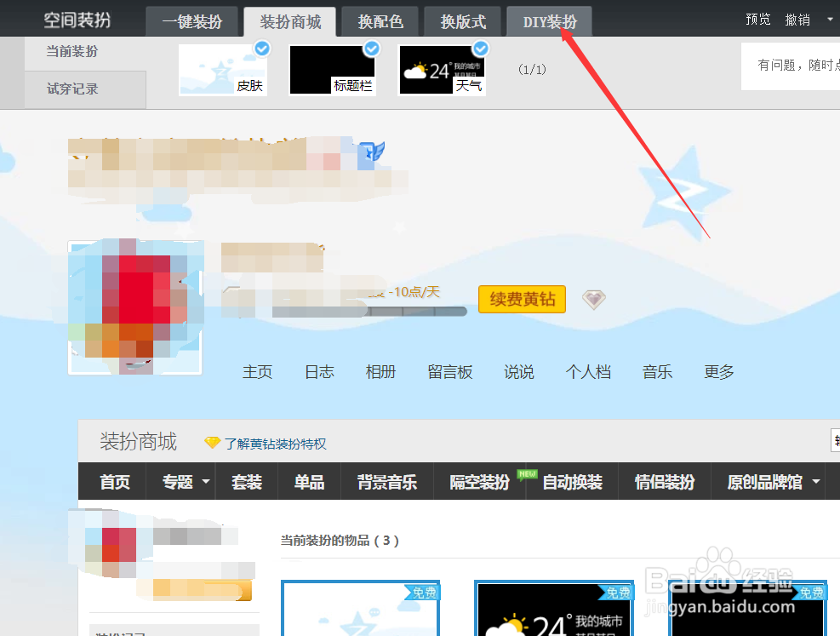
Task: Click the diamond gem icon beside 续费黄钻
Action: point(593,299)
